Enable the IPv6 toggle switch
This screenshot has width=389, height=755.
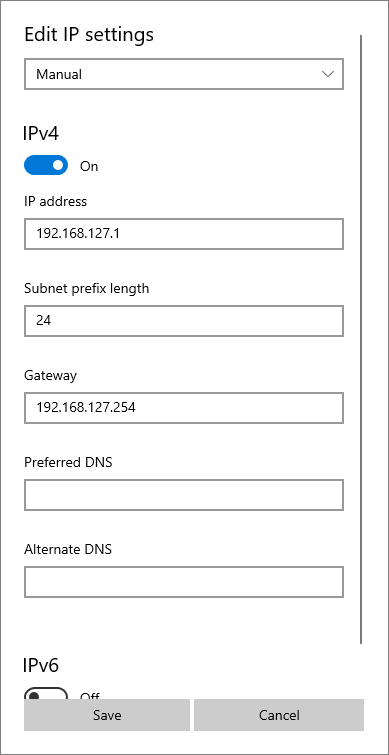46,693
